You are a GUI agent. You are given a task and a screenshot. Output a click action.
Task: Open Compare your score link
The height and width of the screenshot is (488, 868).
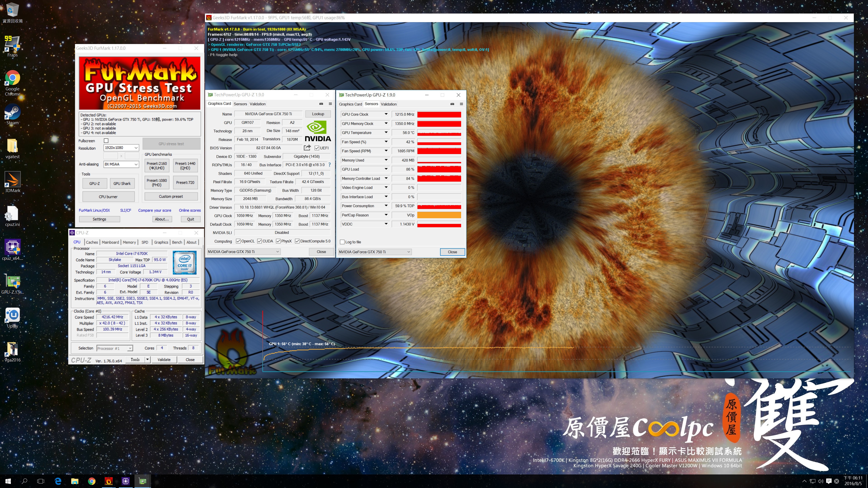(x=155, y=210)
